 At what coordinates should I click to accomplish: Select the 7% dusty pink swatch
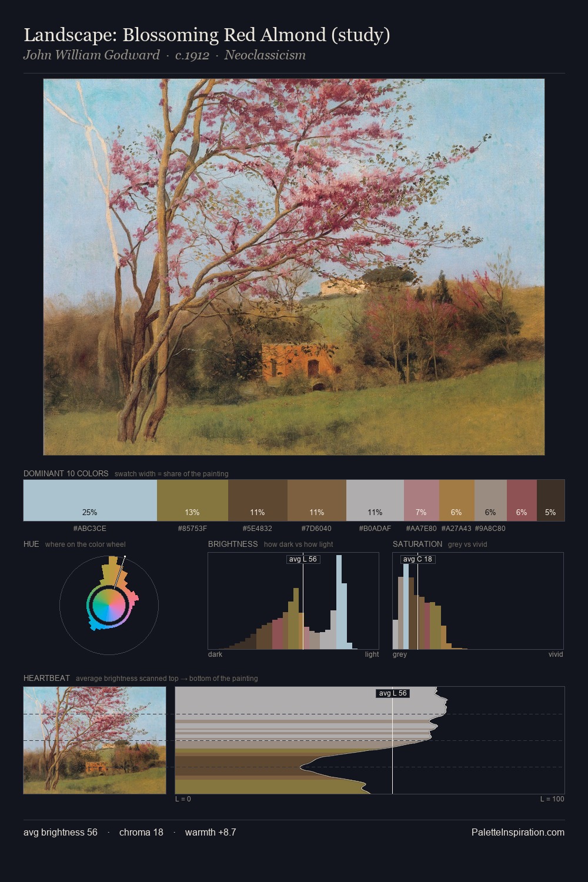422,500
